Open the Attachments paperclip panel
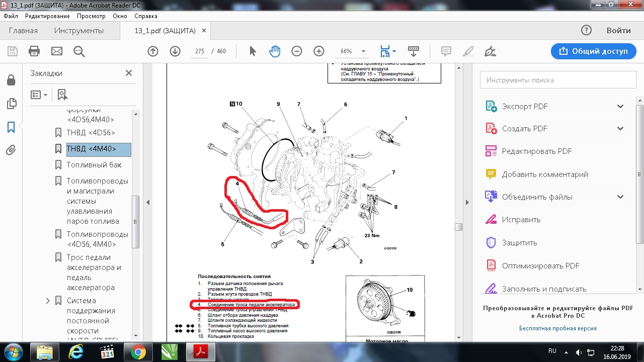The image size is (644, 362). [11, 150]
